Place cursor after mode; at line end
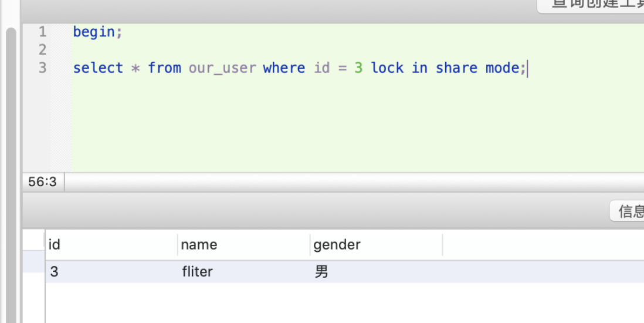The height and width of the screenshot is (323, 644). point(527,68)
